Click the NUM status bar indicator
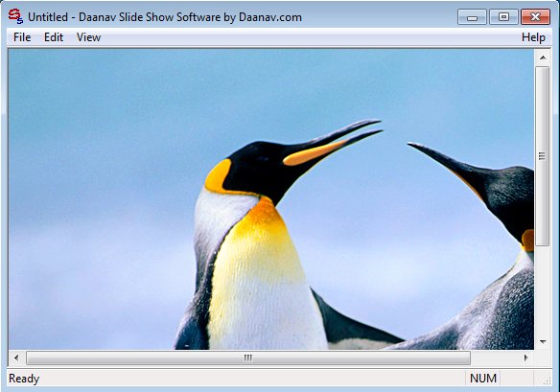The image size is (560, 392). (x=483, y=379)
